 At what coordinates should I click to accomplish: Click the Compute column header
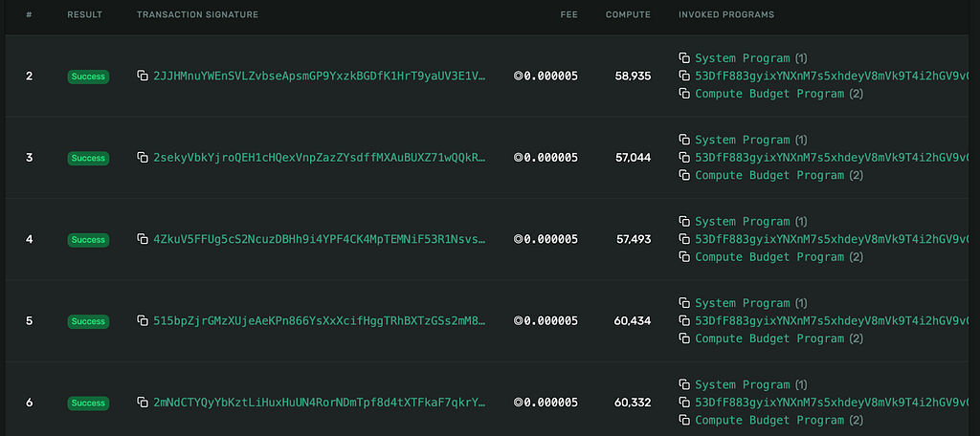coord(628,14)
